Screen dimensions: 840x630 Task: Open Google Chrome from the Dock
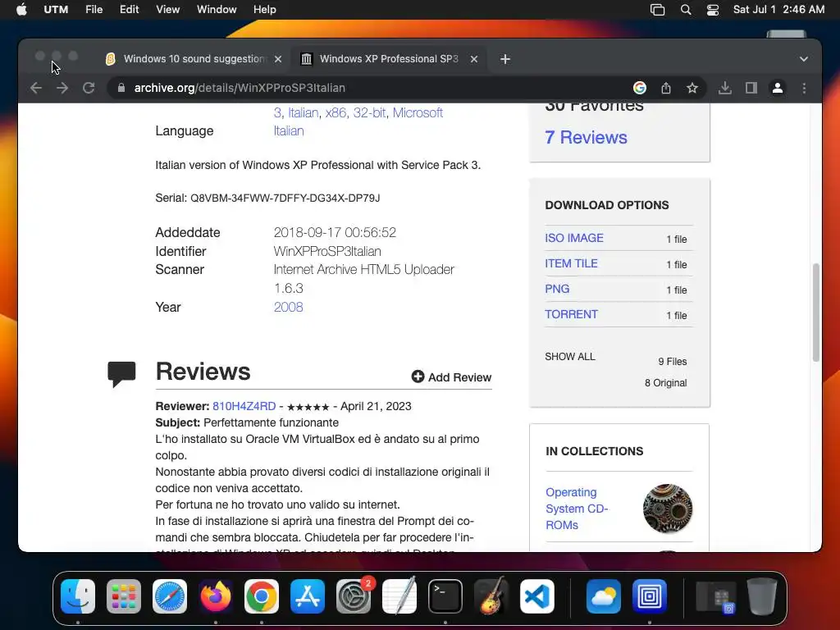[x=262, y=596]
